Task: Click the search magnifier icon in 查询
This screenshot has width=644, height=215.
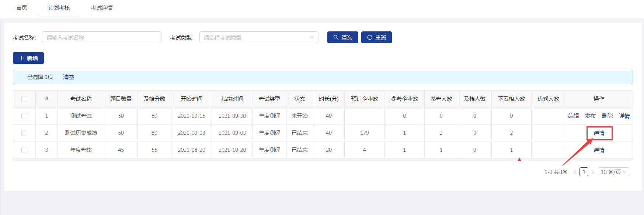Action: click(x=336, y=37)
